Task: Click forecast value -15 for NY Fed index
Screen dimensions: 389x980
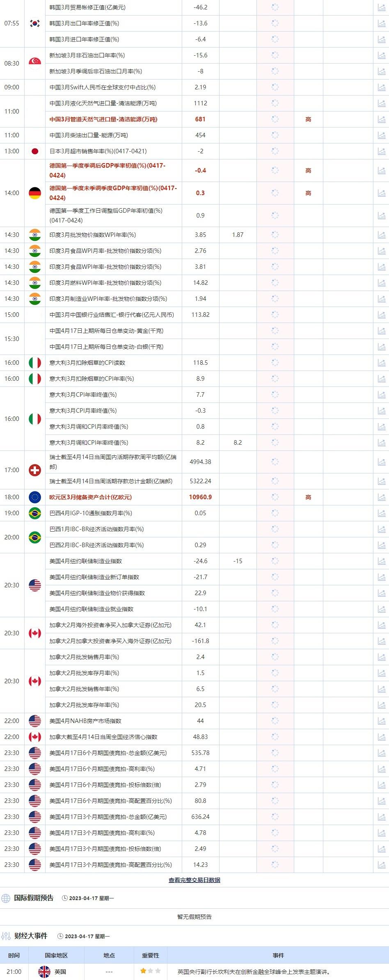Action: [238, 561]
